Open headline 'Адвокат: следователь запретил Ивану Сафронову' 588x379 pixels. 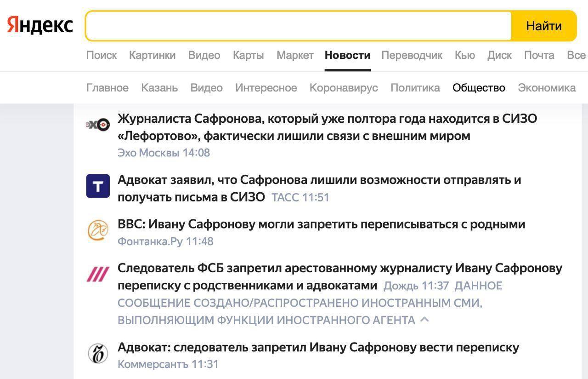click(x=318, y=347)
